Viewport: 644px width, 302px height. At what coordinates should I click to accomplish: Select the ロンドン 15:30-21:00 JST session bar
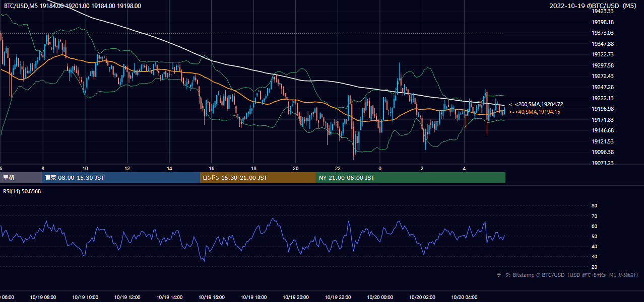point(258,178)
